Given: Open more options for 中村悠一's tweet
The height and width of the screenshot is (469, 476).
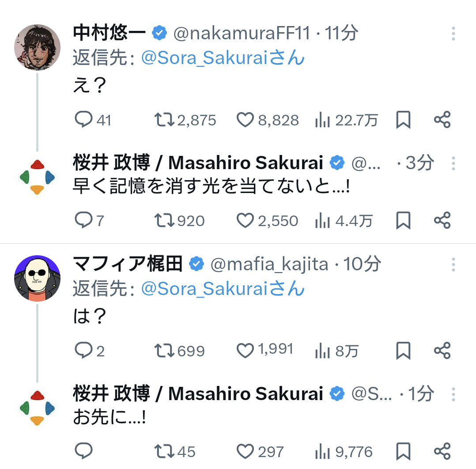Looking at the screenshot, I should click(x=453, y=34).
